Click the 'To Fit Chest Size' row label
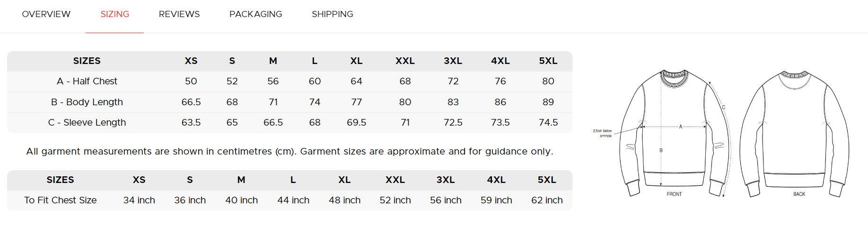Screen dimensions: 868x228 pyautogui.click(x=61, y=200)
